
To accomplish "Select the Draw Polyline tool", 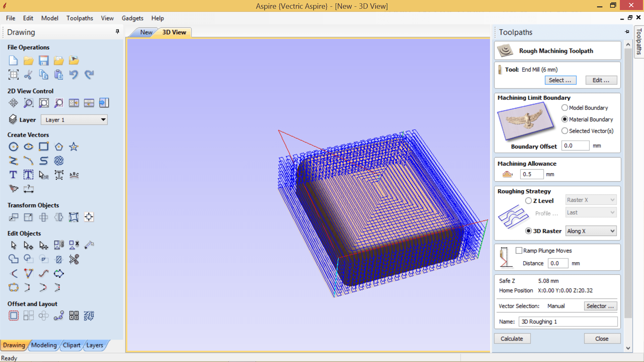I will [13, 161].
